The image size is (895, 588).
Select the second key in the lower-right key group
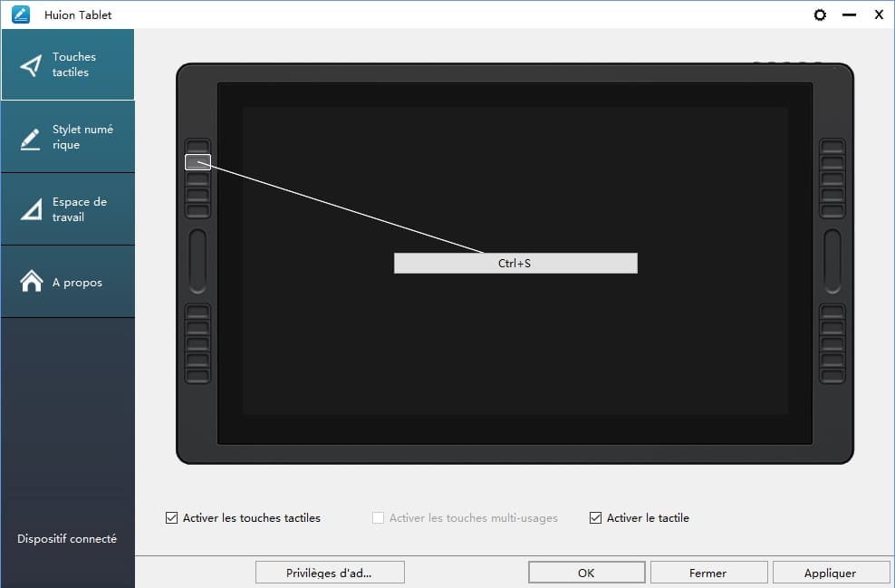(x=832, y=328)
